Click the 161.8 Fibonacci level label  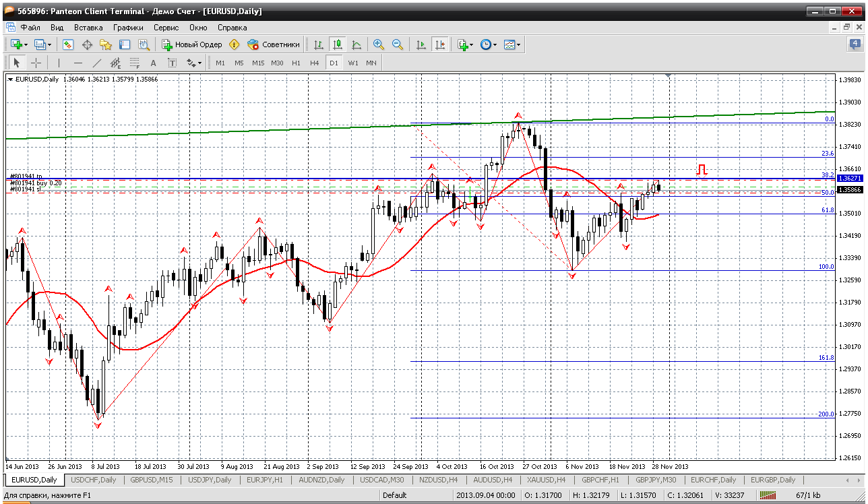tap(826, 358)
